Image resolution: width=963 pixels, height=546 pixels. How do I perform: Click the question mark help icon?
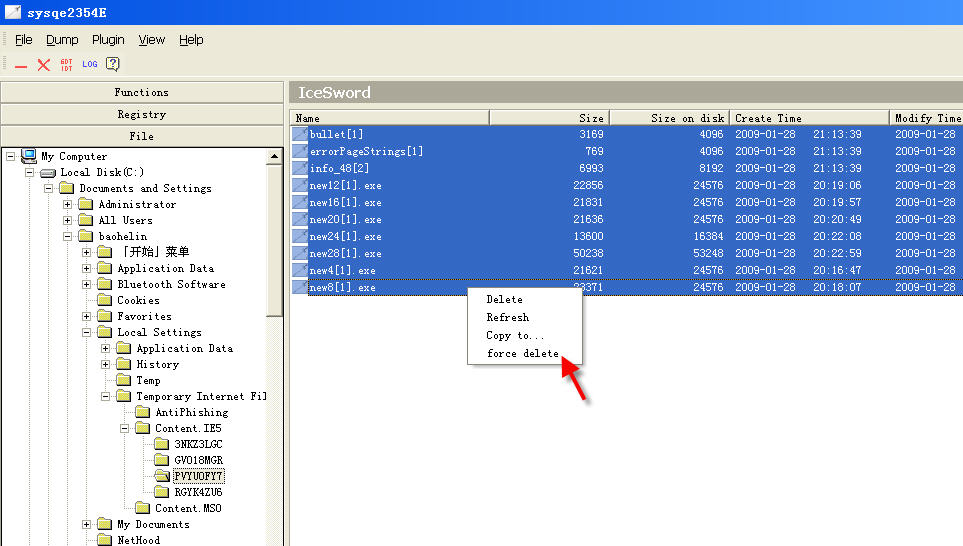113,65
